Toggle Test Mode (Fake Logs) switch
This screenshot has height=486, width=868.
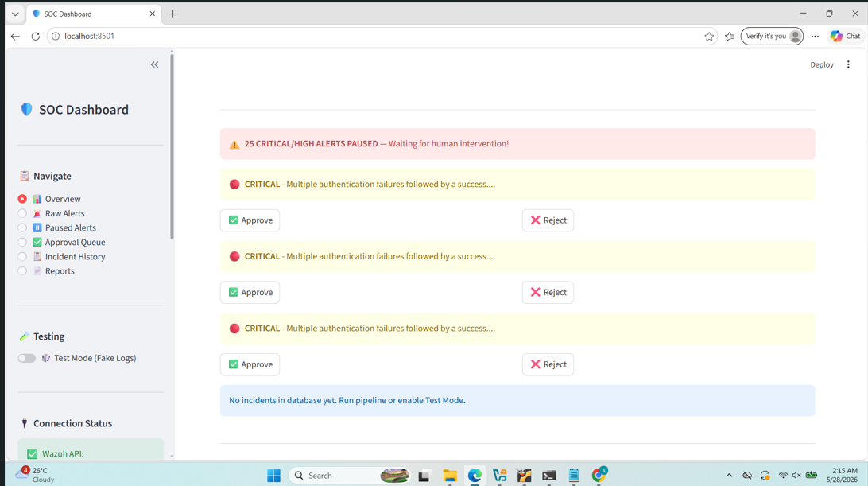[x=26, y=358]
